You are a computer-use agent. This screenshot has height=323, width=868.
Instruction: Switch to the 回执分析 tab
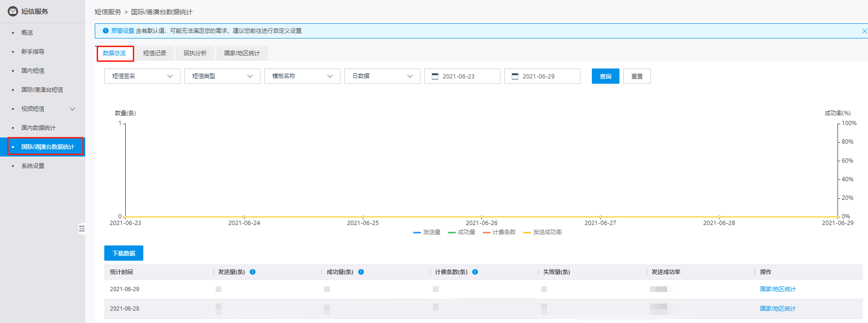tap(195, 53)
